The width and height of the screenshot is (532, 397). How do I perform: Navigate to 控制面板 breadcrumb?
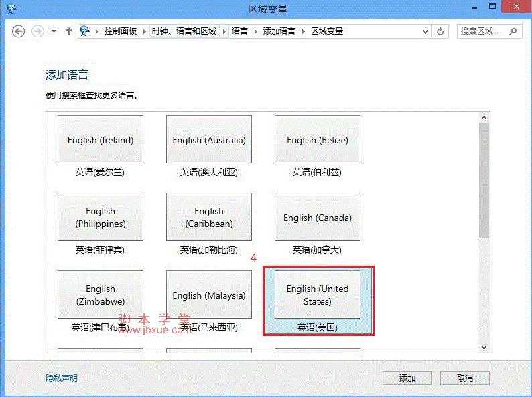click(121, 31)
